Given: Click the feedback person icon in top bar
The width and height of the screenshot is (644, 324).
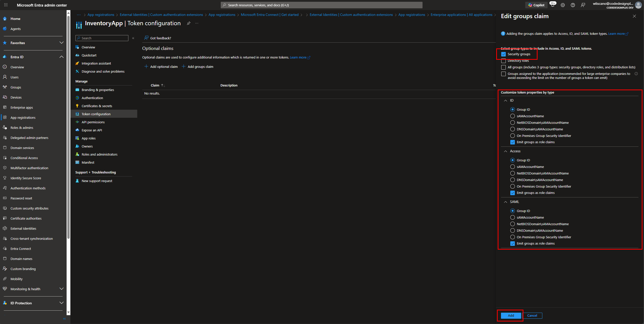Looking at the screenshot, I should pos(583,5).
